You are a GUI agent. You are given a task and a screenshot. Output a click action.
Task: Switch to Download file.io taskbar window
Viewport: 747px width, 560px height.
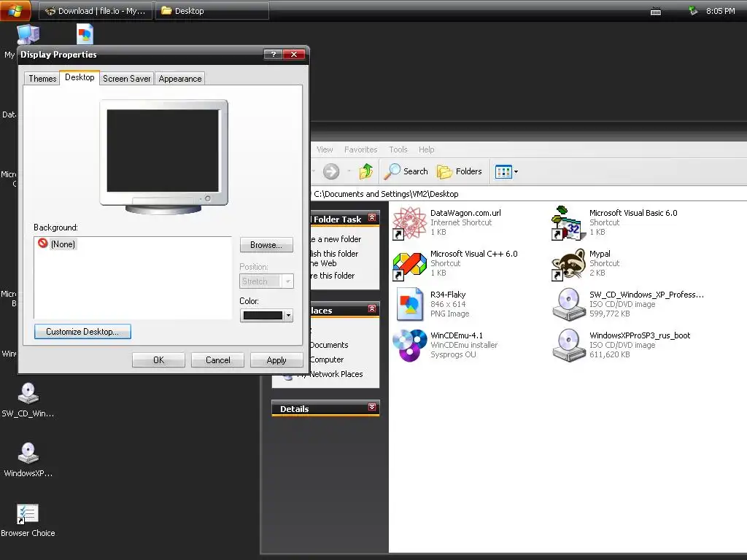point(96,10)
